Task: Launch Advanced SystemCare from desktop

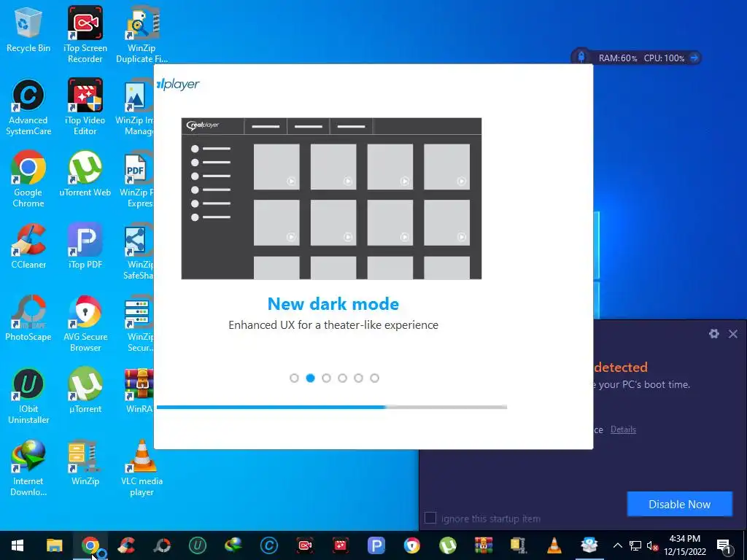Action: [28, 106]
